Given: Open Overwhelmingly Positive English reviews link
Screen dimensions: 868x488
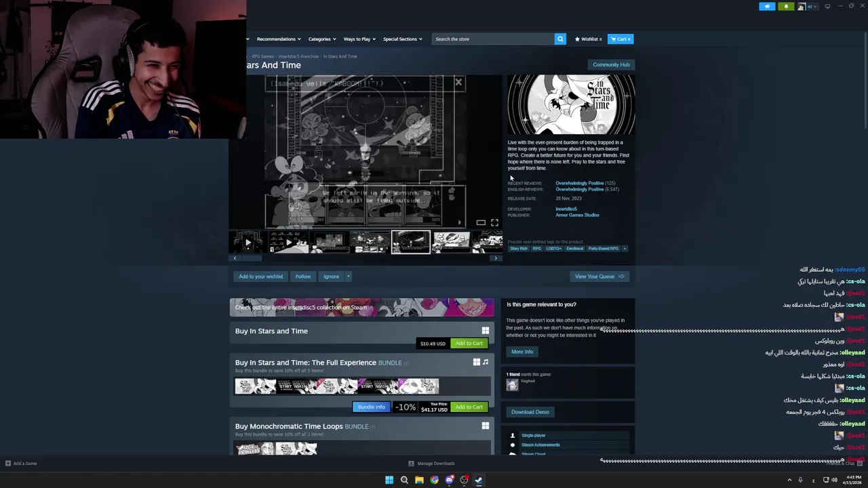Looking at the screenshot, I should tap(579, 189).
